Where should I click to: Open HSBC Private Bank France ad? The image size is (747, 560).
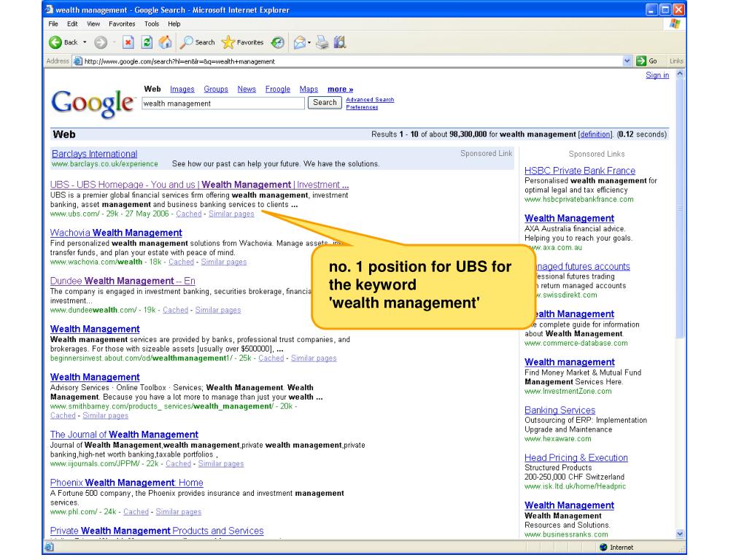580,171
